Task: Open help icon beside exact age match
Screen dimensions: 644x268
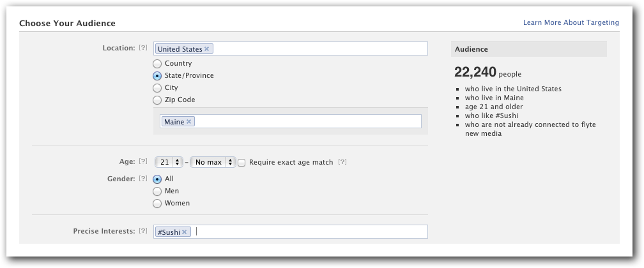Action: (342, 161)
